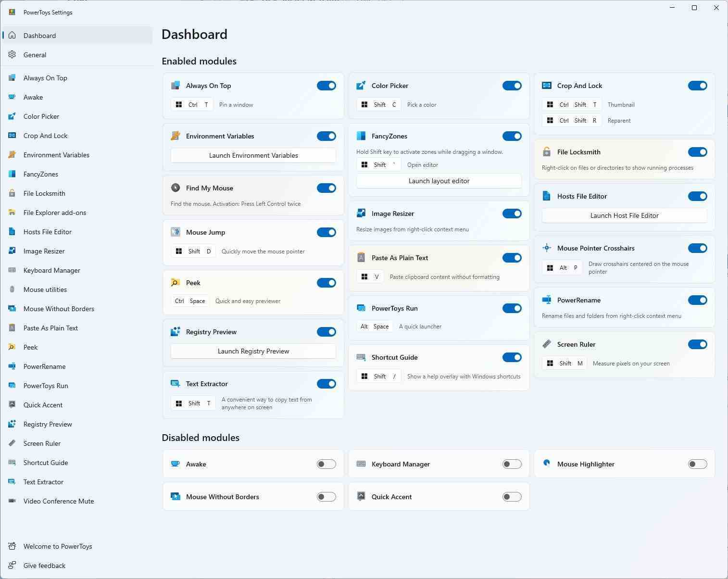Turn off the File Locksmith toggle

[x=698, y=152]
